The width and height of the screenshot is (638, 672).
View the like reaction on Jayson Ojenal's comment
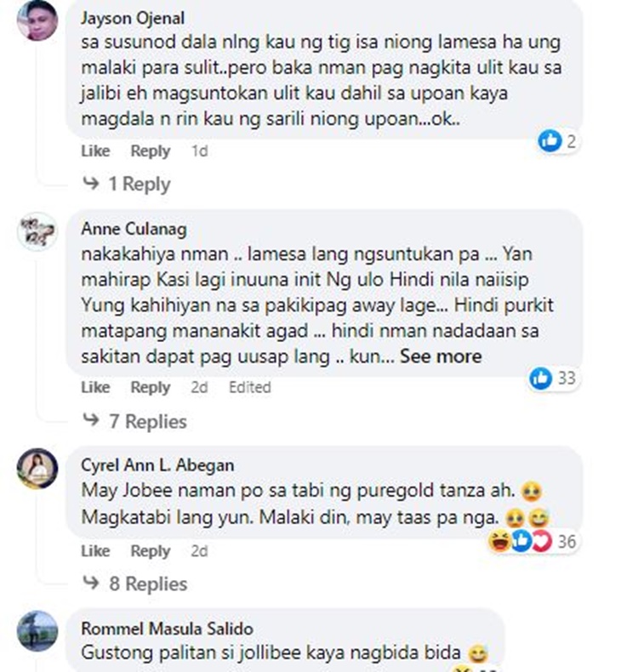click(550, 140)
